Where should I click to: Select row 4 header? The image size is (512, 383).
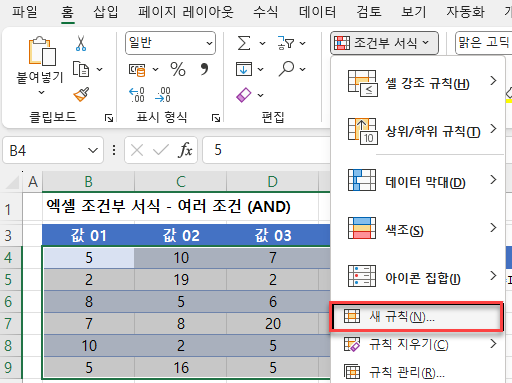11,258
